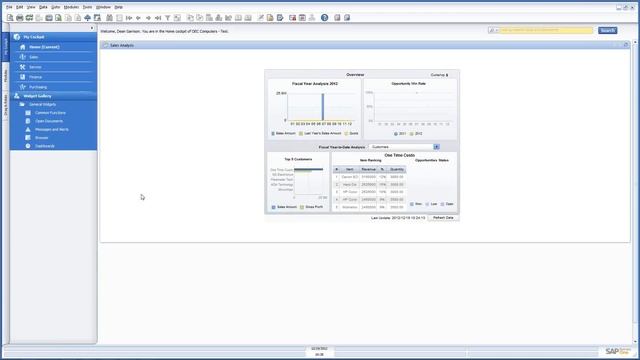Click the Quantity column header in Item Ranking
640x360 pixels.
pos(397,169)
